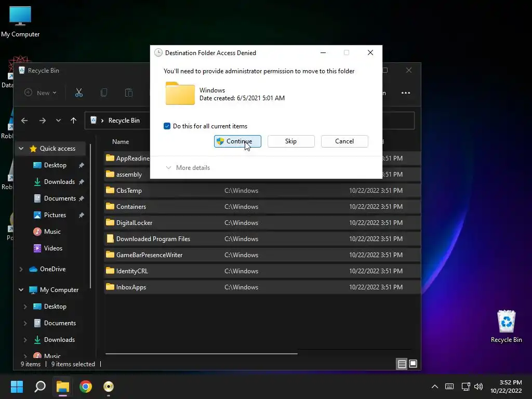
Task: Click the Cut scissors icon in toolbar
Action: tap(79, 92)
